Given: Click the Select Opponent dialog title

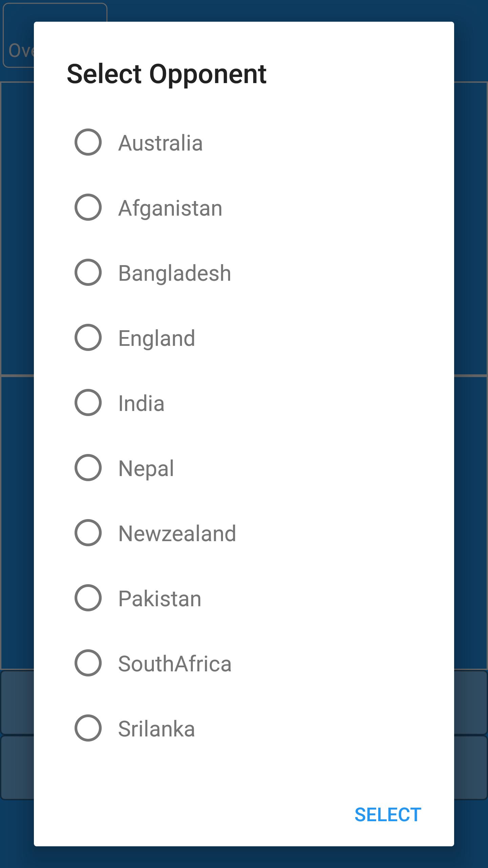Looking at the screenshot, I should 167,74.
